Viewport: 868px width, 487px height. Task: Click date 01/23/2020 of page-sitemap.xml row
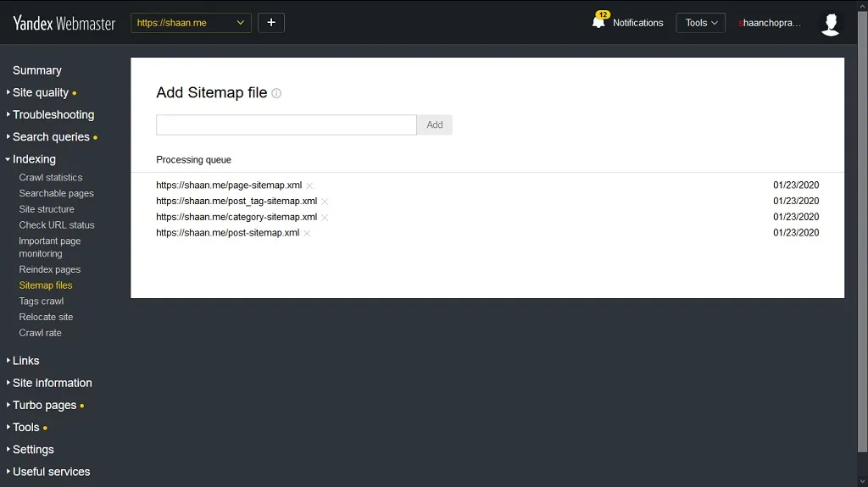[796, 185]
